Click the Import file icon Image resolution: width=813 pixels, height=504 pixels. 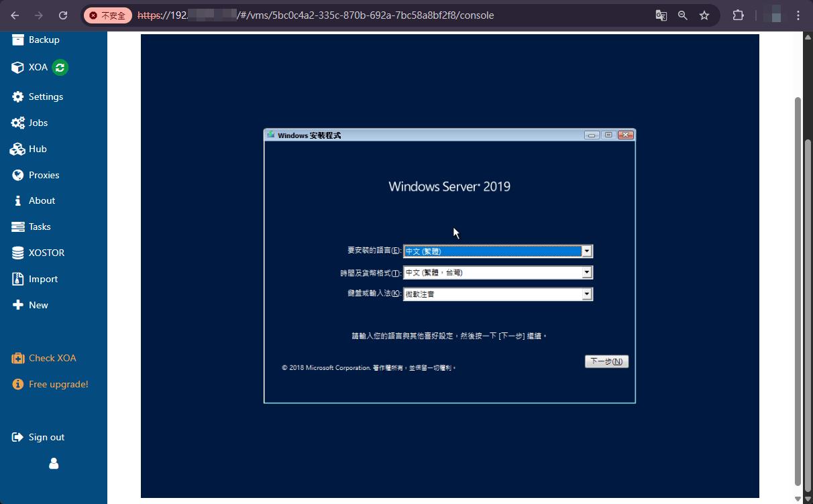pos(17,279)
